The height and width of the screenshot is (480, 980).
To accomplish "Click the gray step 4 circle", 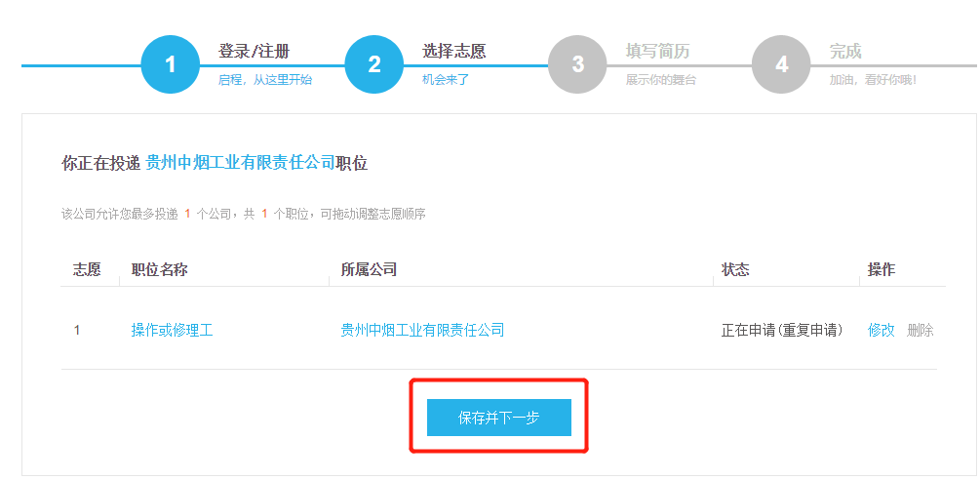I will click(781, 64).
